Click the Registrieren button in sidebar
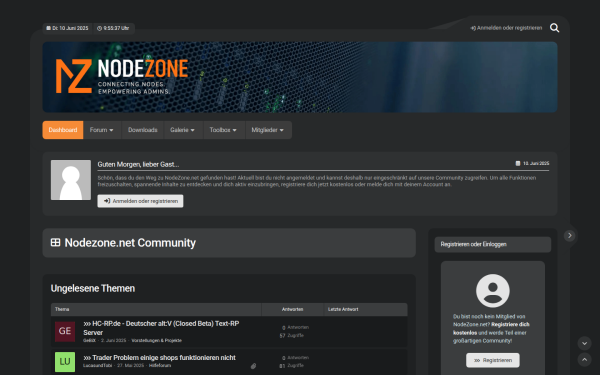This screenshot has height=375, width=600. click(x=493, y=360)
